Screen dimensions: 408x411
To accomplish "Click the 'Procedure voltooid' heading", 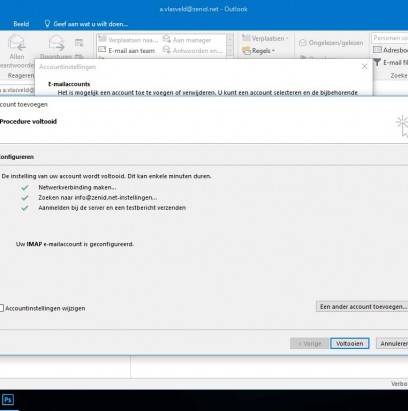I will click(28, 121).
